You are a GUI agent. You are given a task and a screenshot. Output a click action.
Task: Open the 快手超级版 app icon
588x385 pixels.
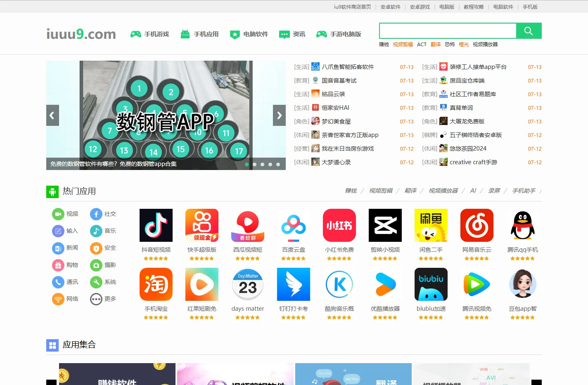202,225
